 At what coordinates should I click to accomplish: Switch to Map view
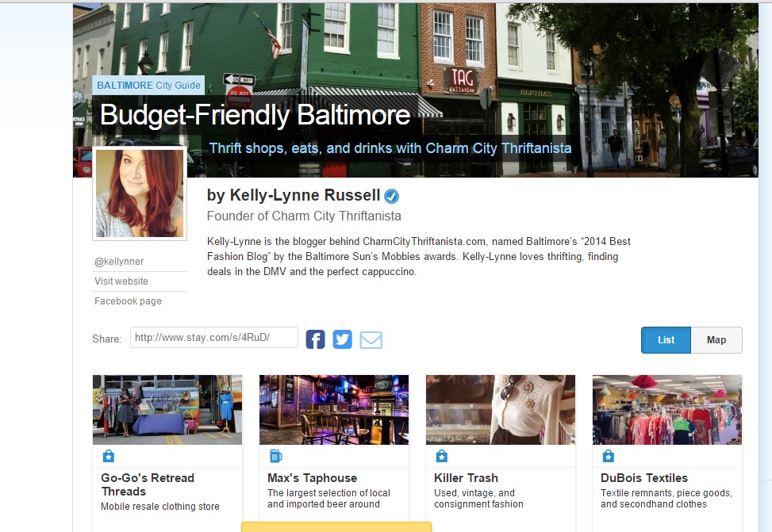click(x=716, y=340)
